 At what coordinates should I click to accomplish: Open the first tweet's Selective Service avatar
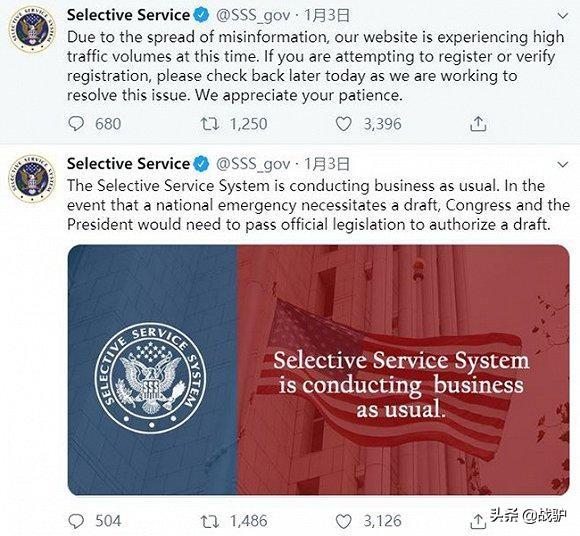[33, 30]
